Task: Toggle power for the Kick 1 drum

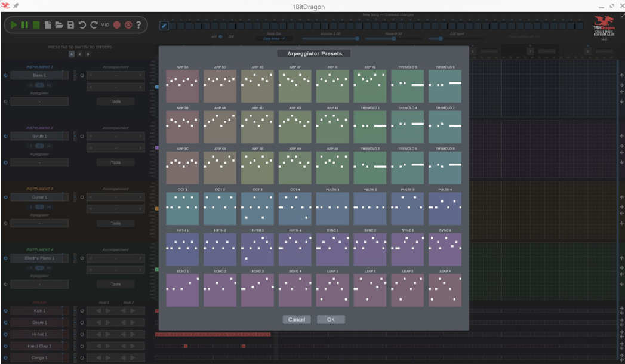Action: click(5, 311)
